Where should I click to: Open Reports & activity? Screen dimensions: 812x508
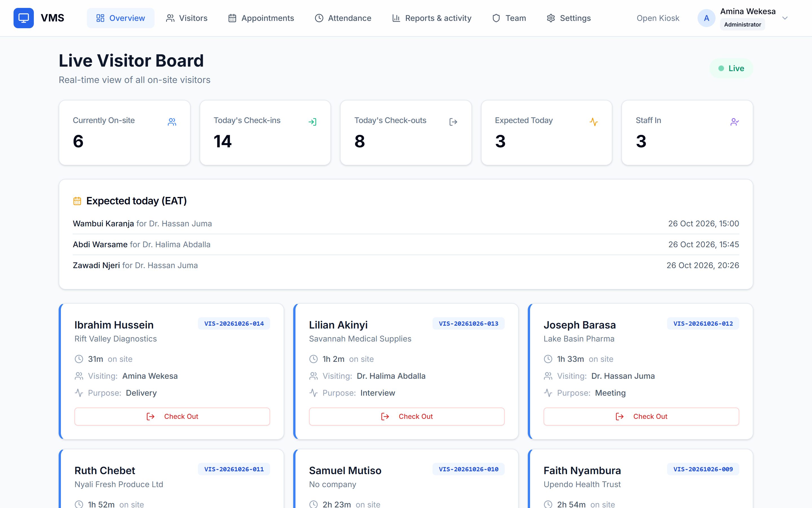[x=432, y=18]
